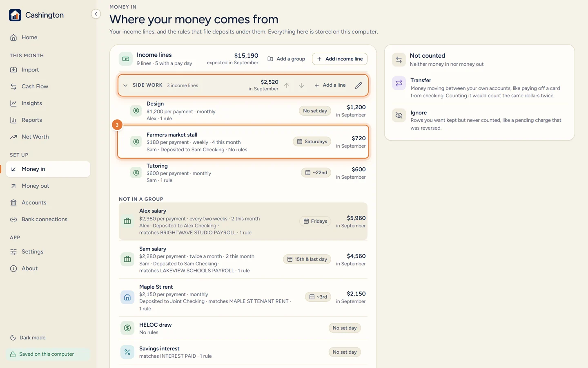Click the Cashington logo icon
588x368 pixels.
(x=15, y=15)
